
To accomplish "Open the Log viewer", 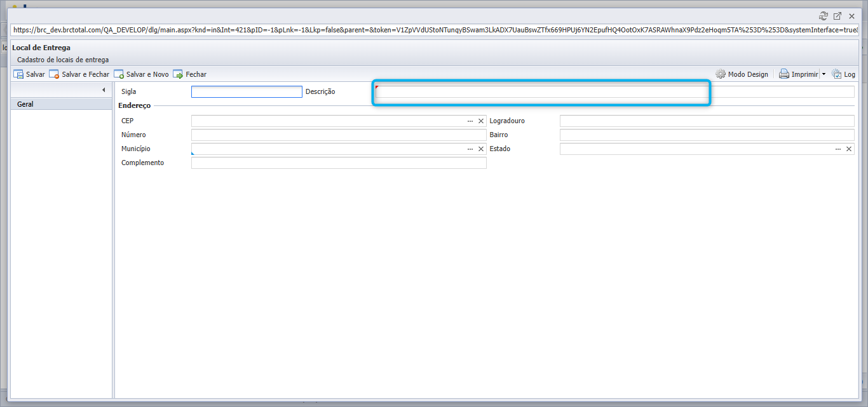I will tap(843, 74).
